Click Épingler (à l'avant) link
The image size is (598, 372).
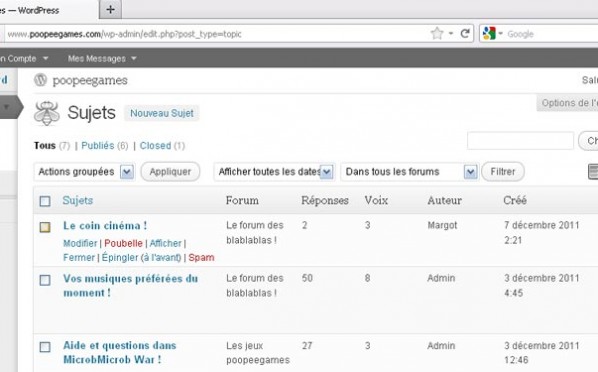click(141, 258)
